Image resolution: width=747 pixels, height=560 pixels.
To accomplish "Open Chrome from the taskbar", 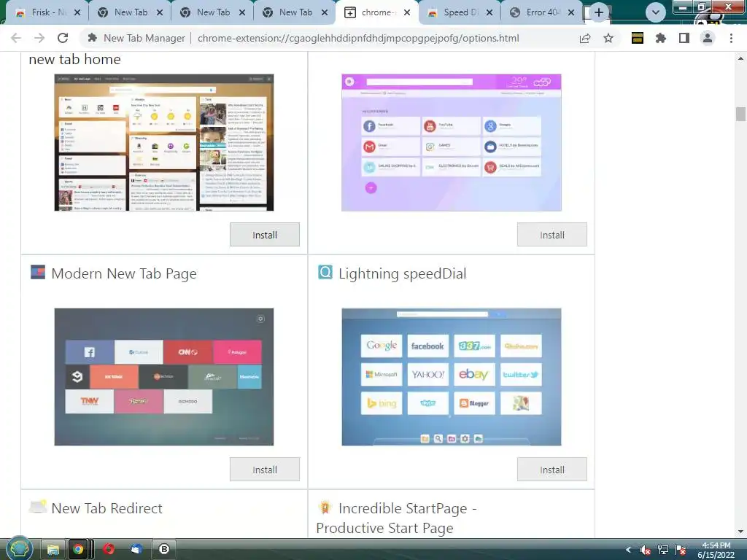I will [x=78, y=549].
